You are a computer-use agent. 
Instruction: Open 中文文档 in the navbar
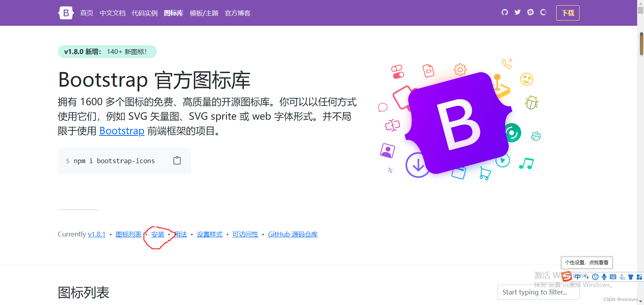point(112,13)
